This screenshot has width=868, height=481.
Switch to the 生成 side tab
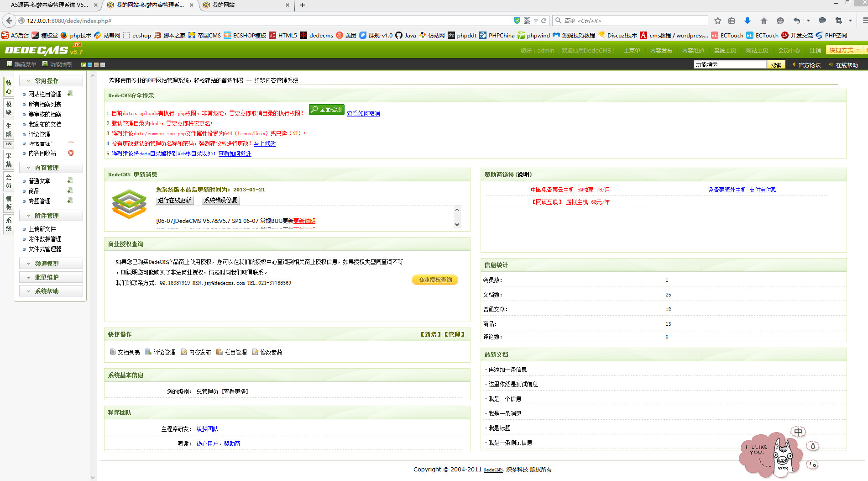pos(9,130)
